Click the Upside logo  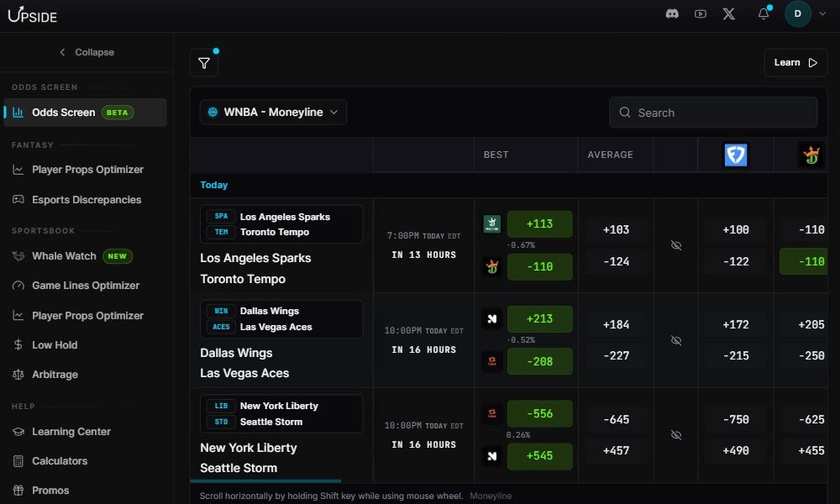(x=33, y=15)
